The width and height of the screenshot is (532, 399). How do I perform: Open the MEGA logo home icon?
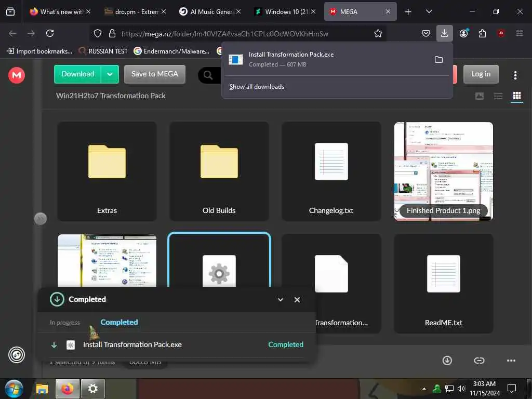click(17, 75)
